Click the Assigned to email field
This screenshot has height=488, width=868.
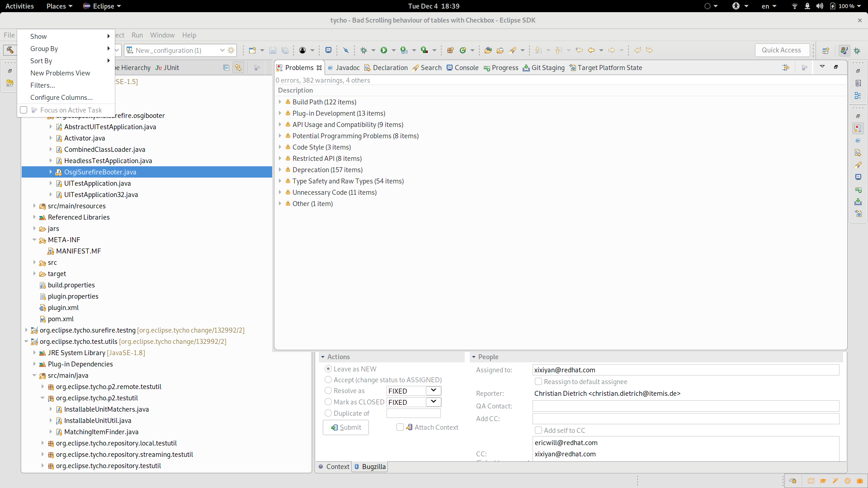coord(686,370)
